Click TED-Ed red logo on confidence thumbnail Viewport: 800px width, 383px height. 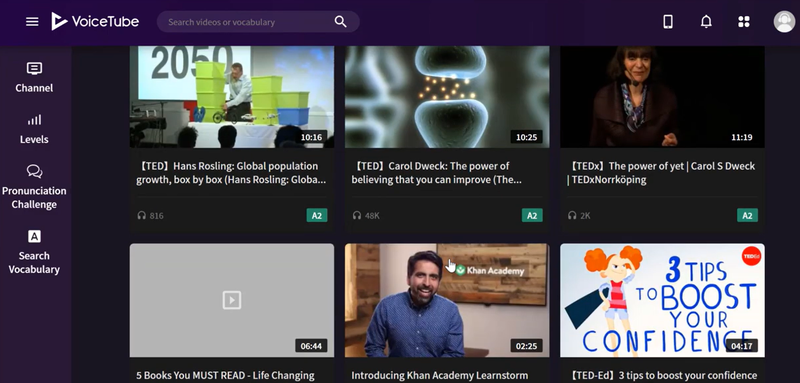coord(751,256)
